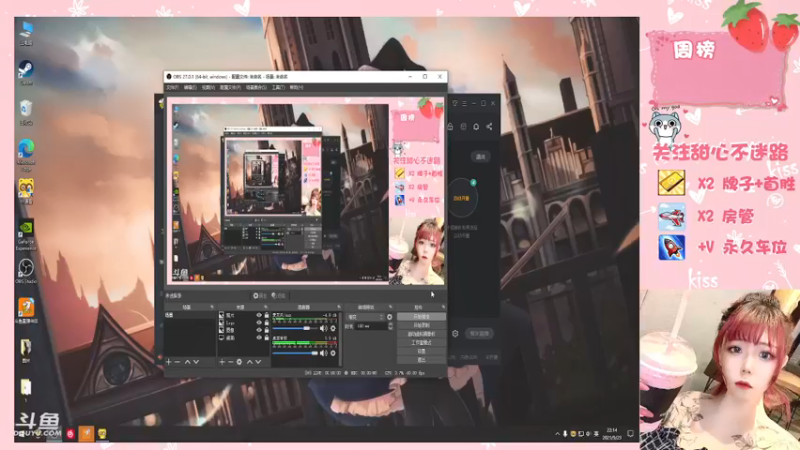
Task: Open notification center on the taskbar
Action: tap(631, 434)
